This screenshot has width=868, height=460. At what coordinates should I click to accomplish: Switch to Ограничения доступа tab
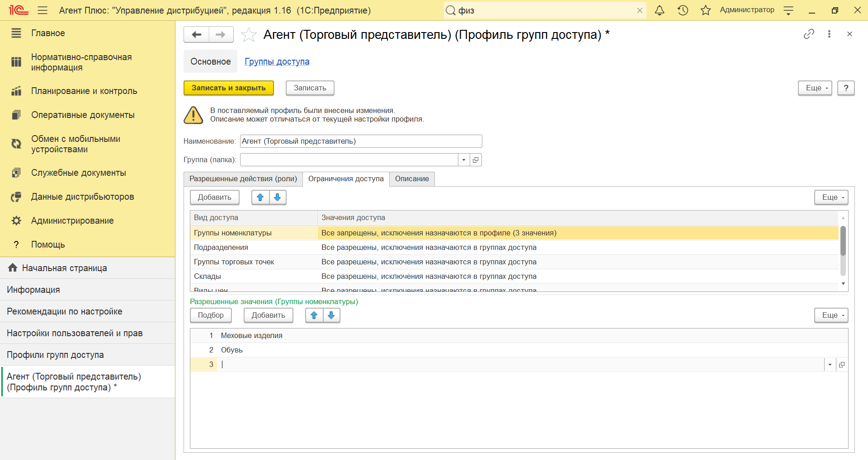(x=346, y=179)
